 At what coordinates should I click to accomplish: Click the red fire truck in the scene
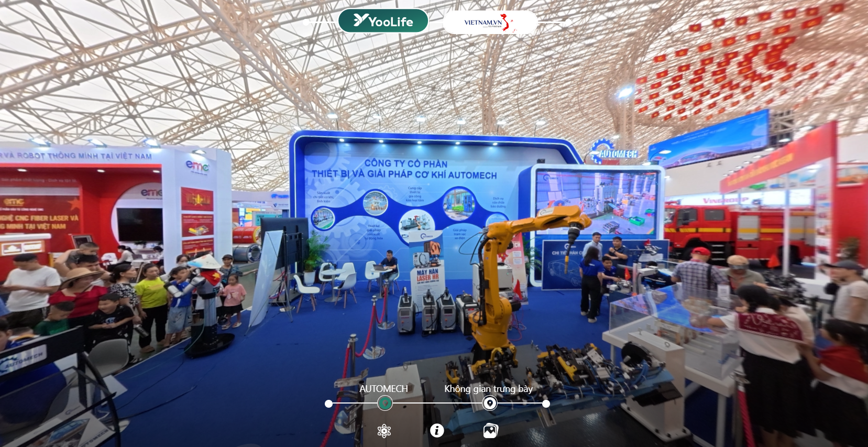pos(733,231)
